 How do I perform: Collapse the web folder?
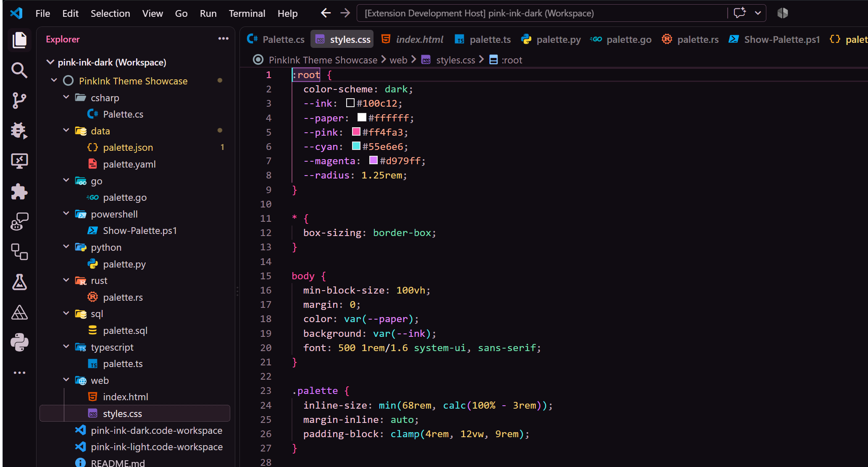click(x=66, y=380)
